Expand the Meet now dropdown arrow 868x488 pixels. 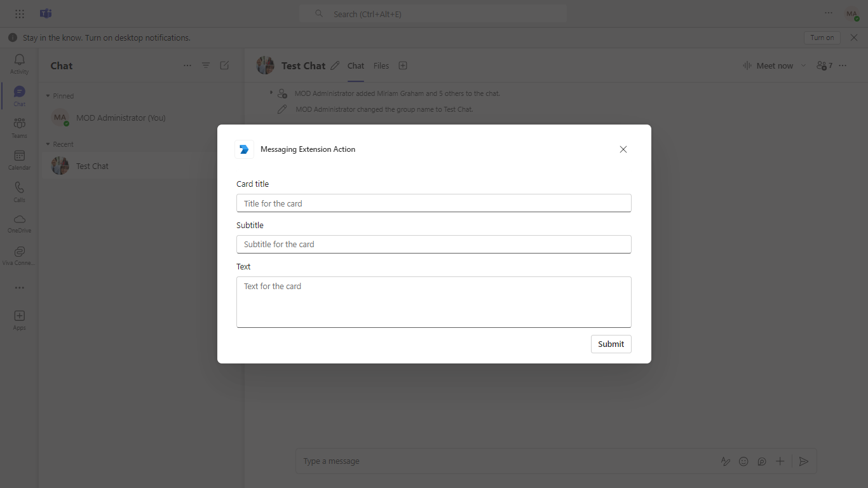803,65
